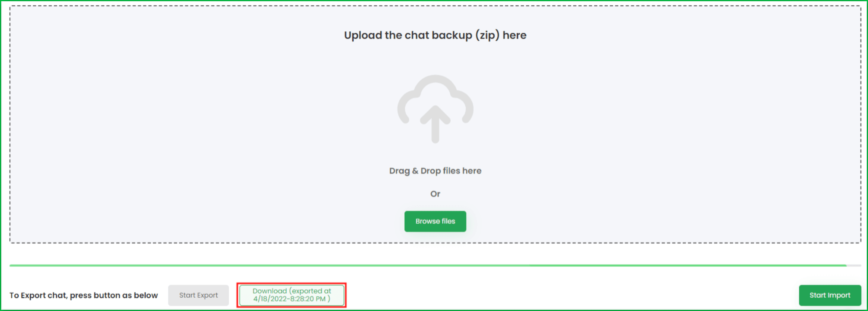This screenshot has width=868, height=311.
Task: Click the "Or" separator text
Action: click(x=435, y=194)
